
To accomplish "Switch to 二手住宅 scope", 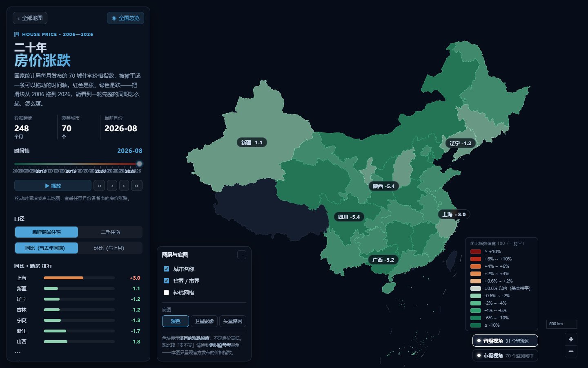I will coord(110,232).
